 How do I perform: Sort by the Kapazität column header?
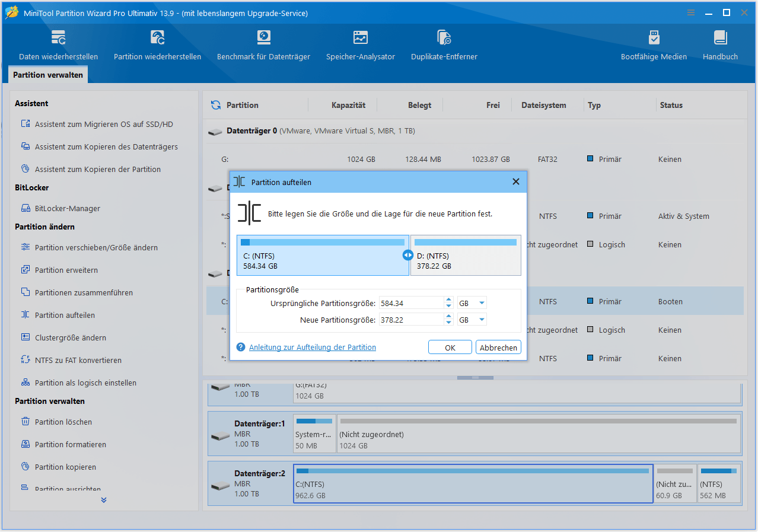(x=348, y=105)
